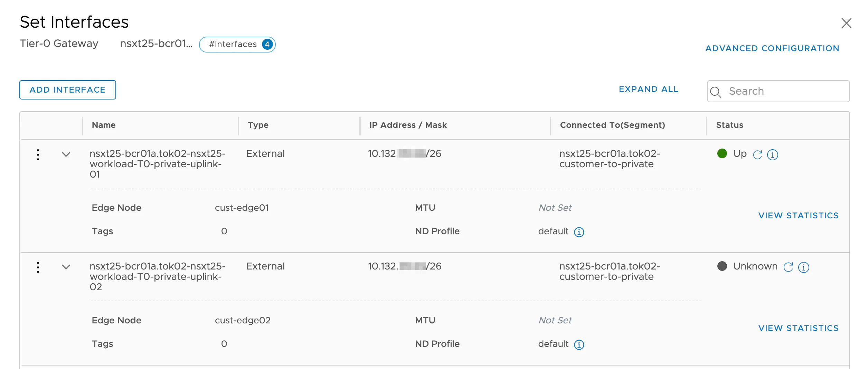Image resolution: width=868 pixels, height=369 pixels.
Task: Collapse the uplink-02 interface row
Action: point(66,267)
